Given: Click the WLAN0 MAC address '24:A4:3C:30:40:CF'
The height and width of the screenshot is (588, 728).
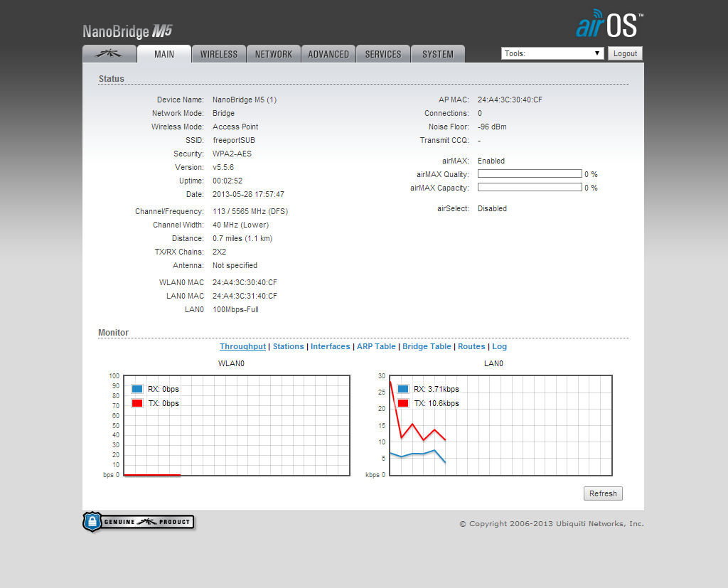Looking at the screenshot, I should [x=245, y=282].
